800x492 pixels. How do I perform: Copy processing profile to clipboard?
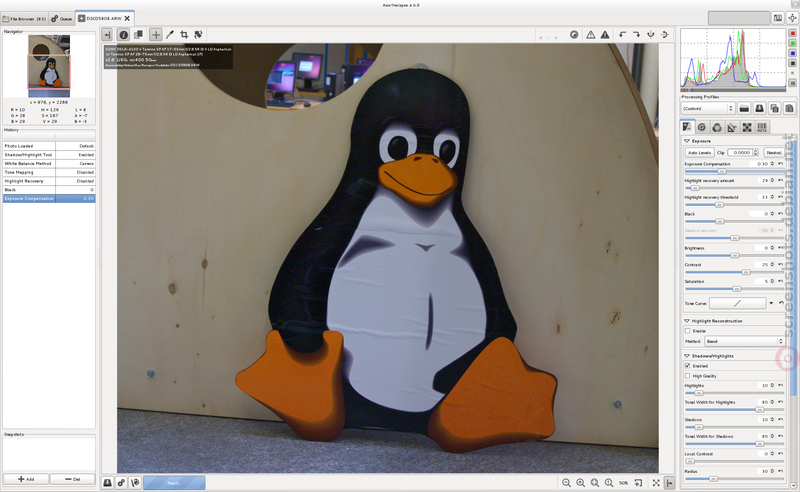[774, 108]
